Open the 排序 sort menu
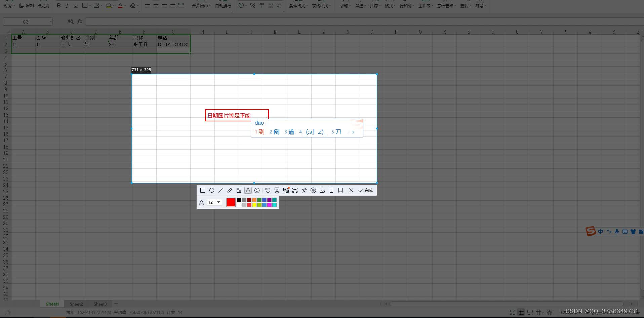This screenshot has height=318, width=644. click(x=375, y=6)
